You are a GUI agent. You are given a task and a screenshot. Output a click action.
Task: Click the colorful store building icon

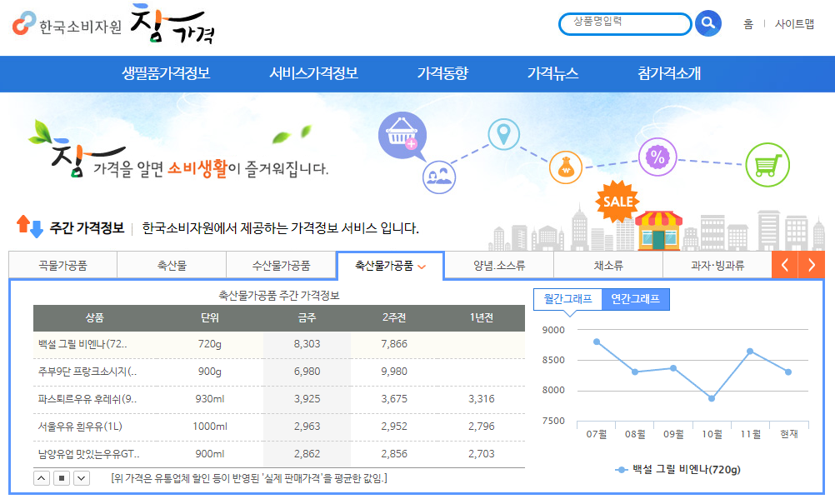coord(658,230)
